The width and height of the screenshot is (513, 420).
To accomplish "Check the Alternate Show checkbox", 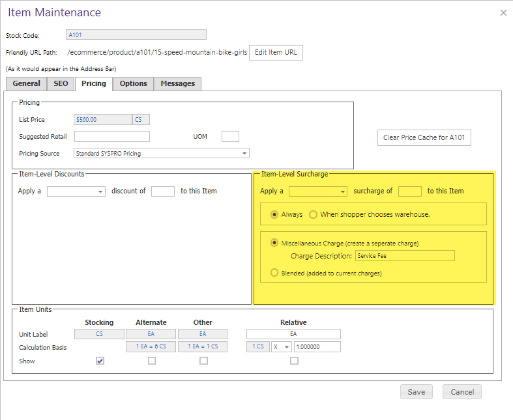I will 152,361.
